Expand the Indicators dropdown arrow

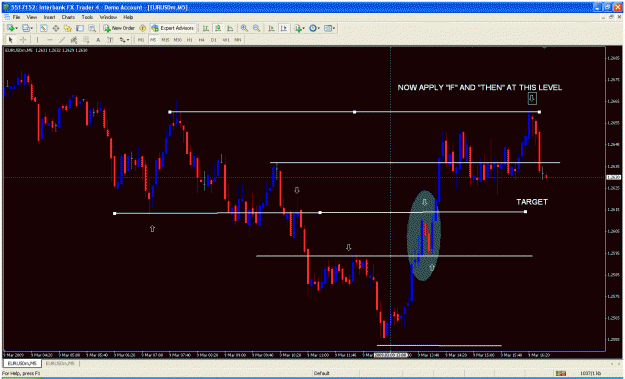click(304, 28)
